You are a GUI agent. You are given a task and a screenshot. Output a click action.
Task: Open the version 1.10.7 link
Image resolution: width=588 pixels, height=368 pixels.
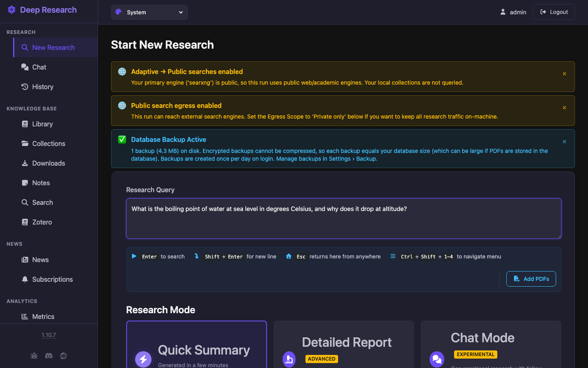[49, 335]
